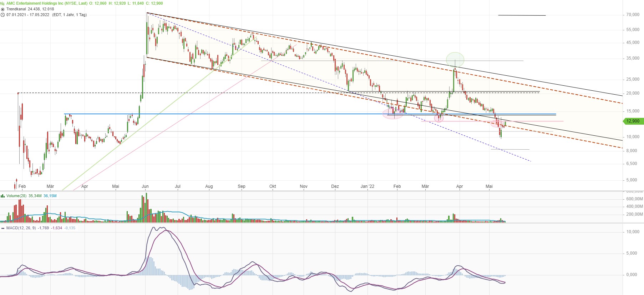Click the 600,00M volume axis label

click(x=634, y=199)
